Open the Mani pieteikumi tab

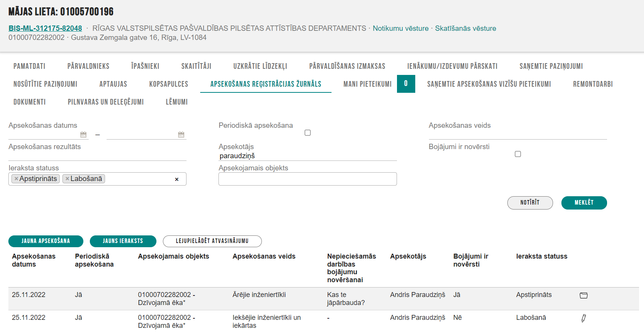click(367, 84)
